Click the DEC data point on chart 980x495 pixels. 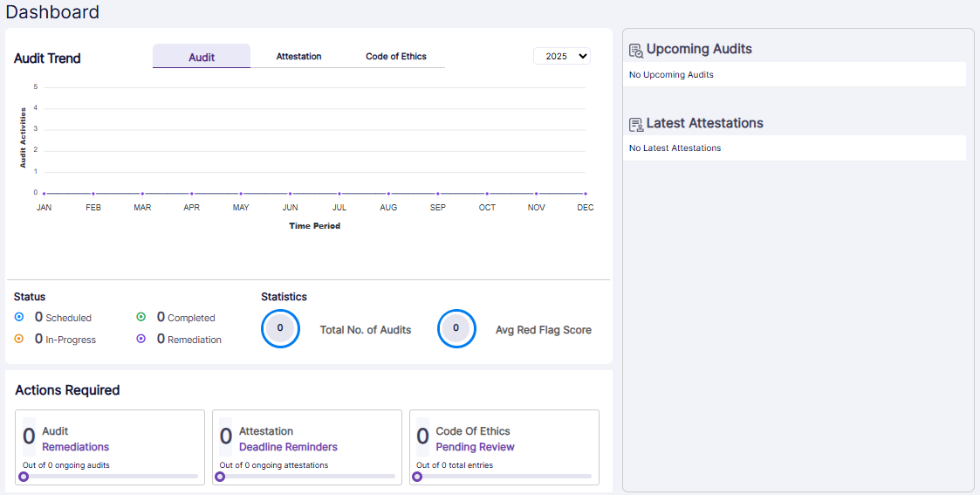coord(586,194)
